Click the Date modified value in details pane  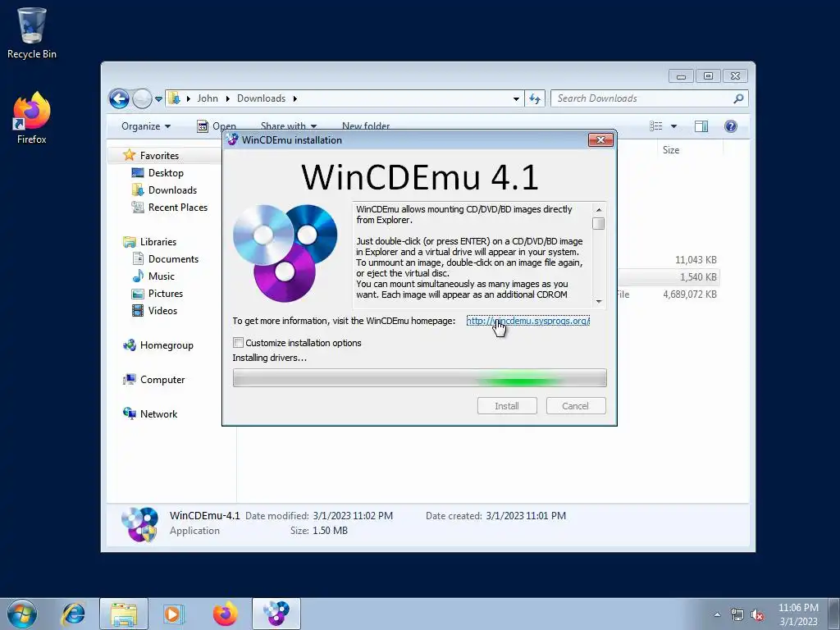353,516
